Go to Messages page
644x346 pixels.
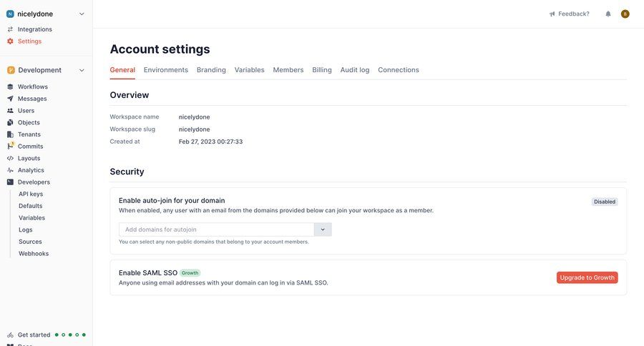(32, 99)
